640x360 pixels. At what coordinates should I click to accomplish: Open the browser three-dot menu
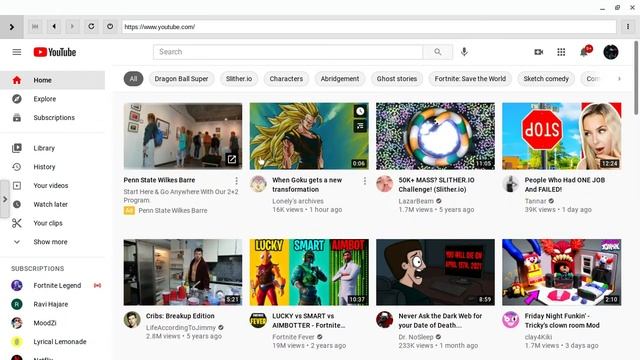coord(627,27)
